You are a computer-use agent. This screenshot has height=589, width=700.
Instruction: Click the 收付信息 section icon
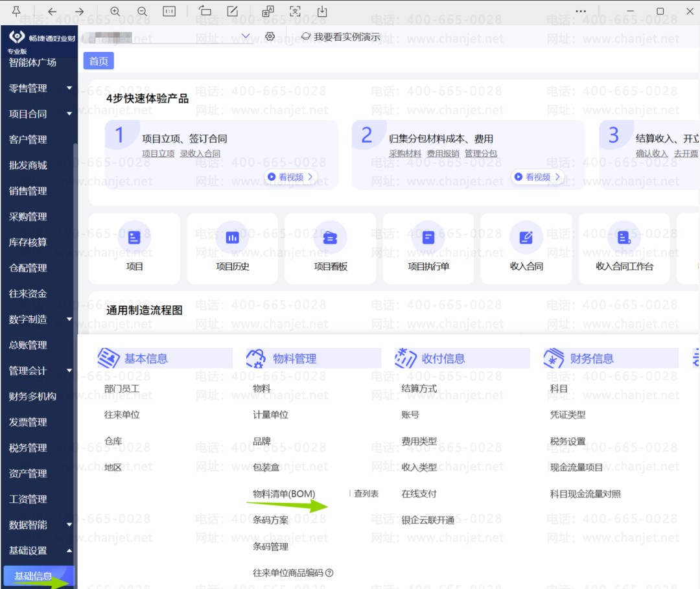click(x=405, y=358)
